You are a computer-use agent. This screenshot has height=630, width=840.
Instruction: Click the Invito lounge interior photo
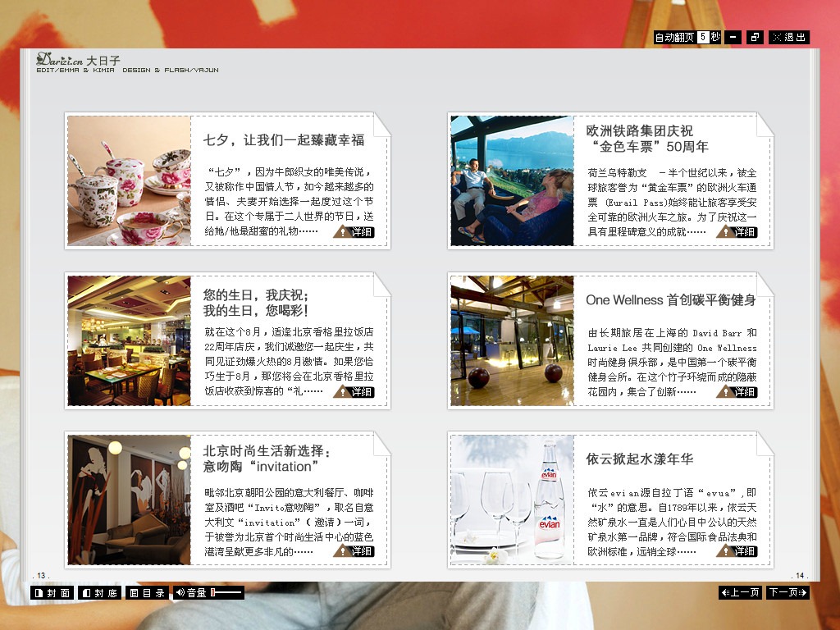point(129,500)
